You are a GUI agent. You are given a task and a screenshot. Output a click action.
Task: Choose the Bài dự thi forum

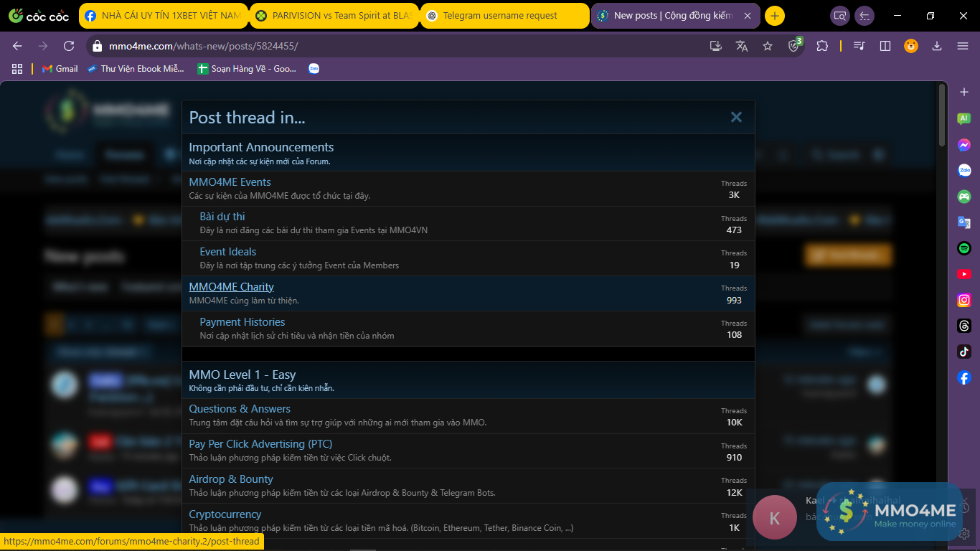(x=222, y=217)
